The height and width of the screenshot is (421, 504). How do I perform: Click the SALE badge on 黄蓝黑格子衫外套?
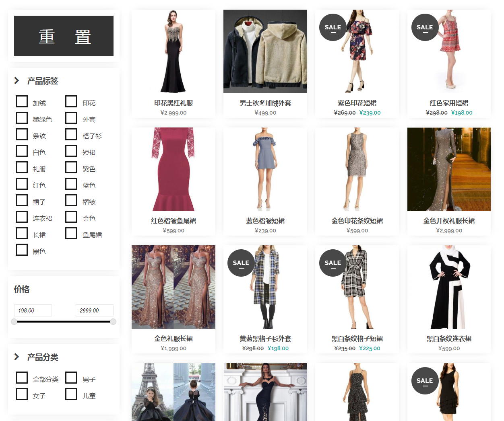point(241,263)
